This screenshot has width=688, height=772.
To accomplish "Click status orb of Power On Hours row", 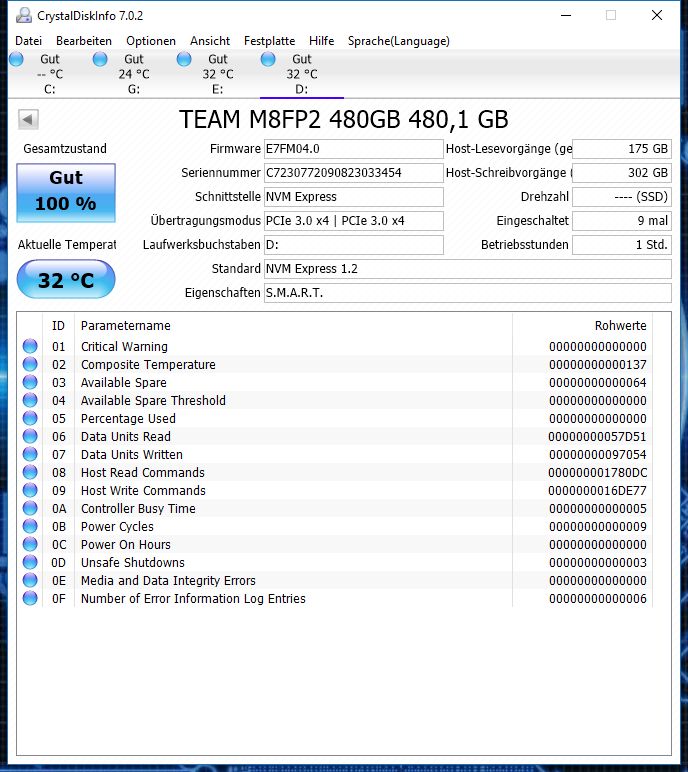I will (30, 544).
